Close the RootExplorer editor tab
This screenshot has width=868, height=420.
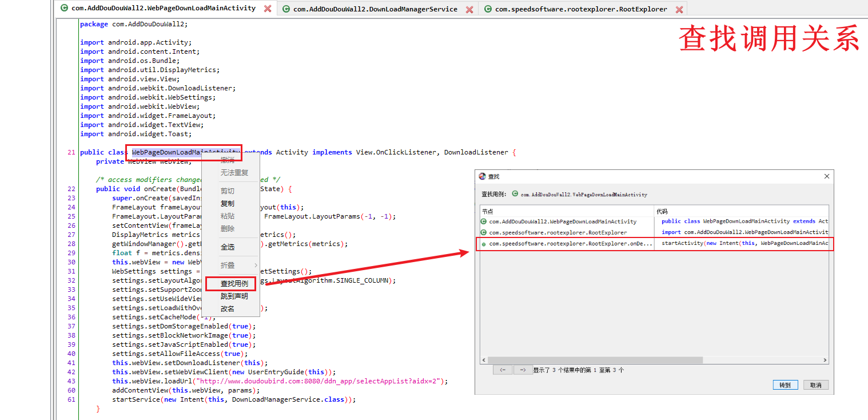click(x=679, y=9)
